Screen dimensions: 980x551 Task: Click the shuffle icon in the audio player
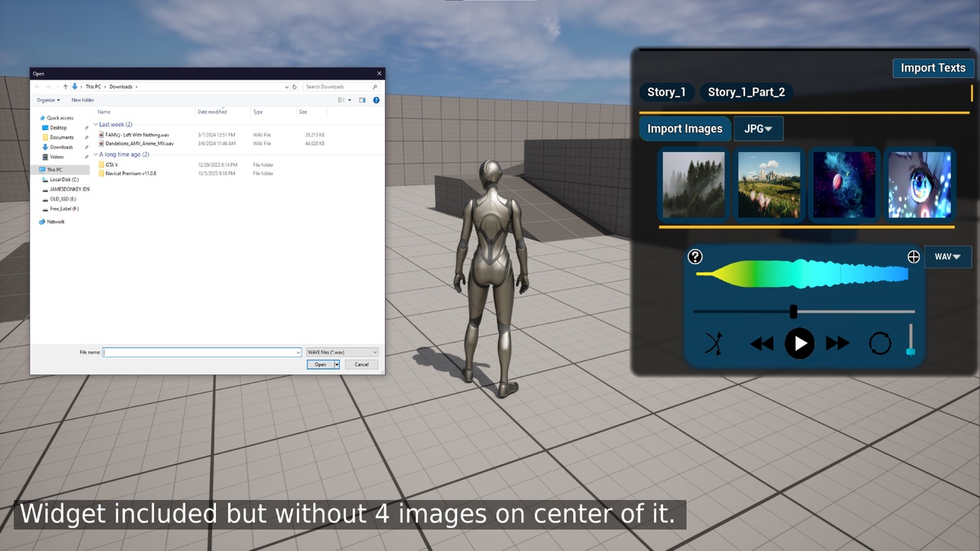[714, 344]
